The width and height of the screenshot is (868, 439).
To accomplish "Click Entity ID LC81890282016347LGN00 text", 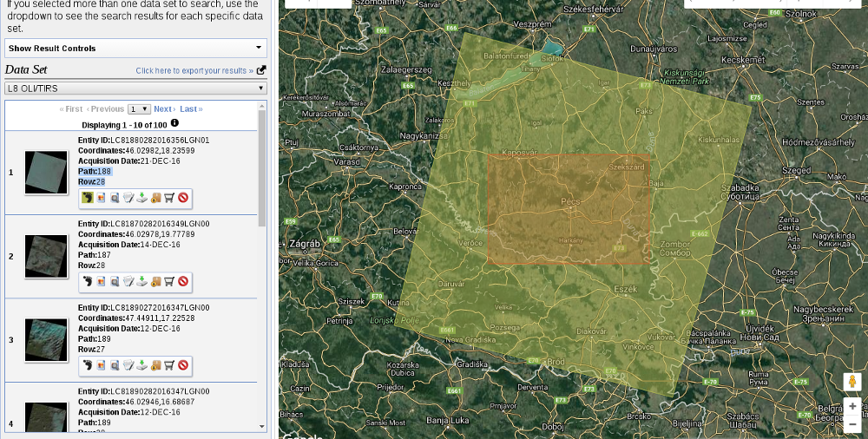I will [144, 390].
